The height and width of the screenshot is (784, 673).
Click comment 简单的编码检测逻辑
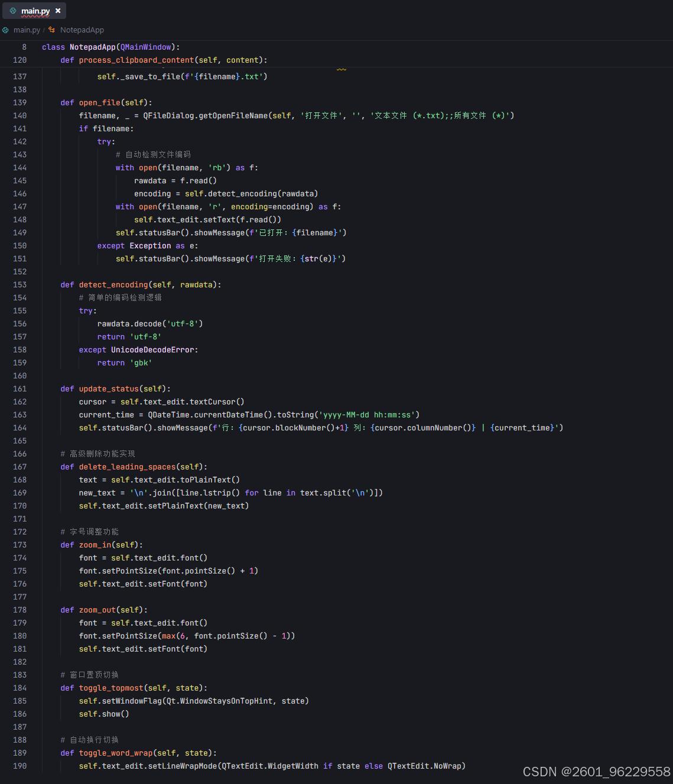coord(121,297)
